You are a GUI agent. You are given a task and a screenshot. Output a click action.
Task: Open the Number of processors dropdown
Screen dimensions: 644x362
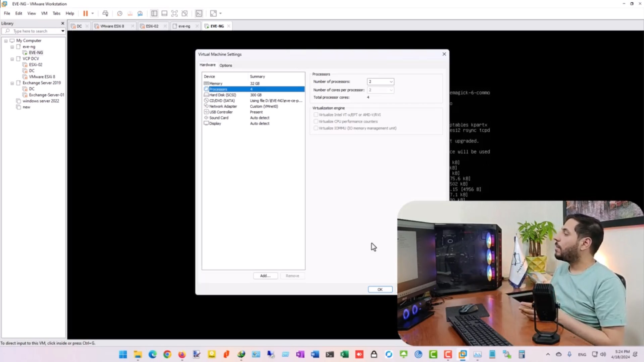(x=380, y=82)
